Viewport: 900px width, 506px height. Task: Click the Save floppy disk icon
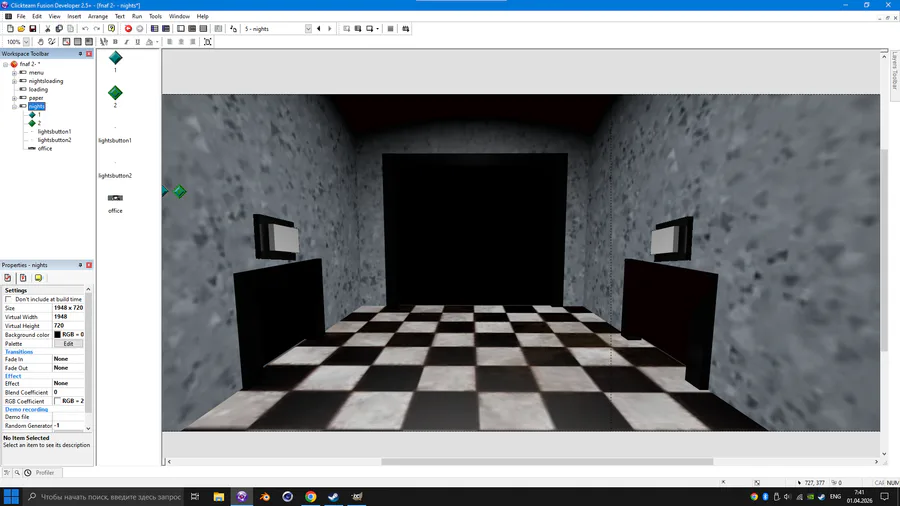tap(33, 29)
